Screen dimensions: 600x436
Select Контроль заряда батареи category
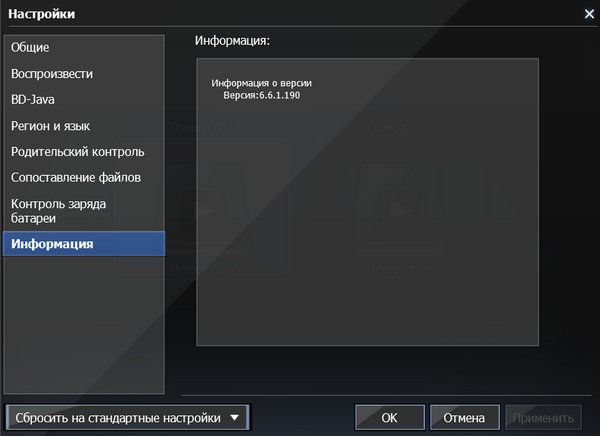coord(84,211)
